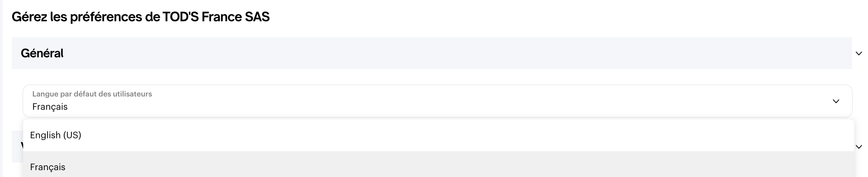Screen dimensions: 868x177
Task: Expand the second preferences section via its arrow
Action: point(858,147)
